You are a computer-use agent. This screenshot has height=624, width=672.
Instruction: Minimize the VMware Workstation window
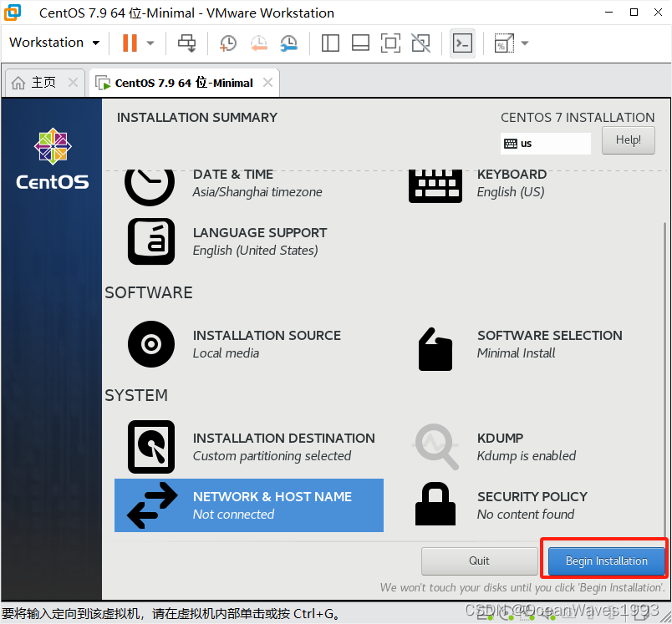(x=608, y=13)
